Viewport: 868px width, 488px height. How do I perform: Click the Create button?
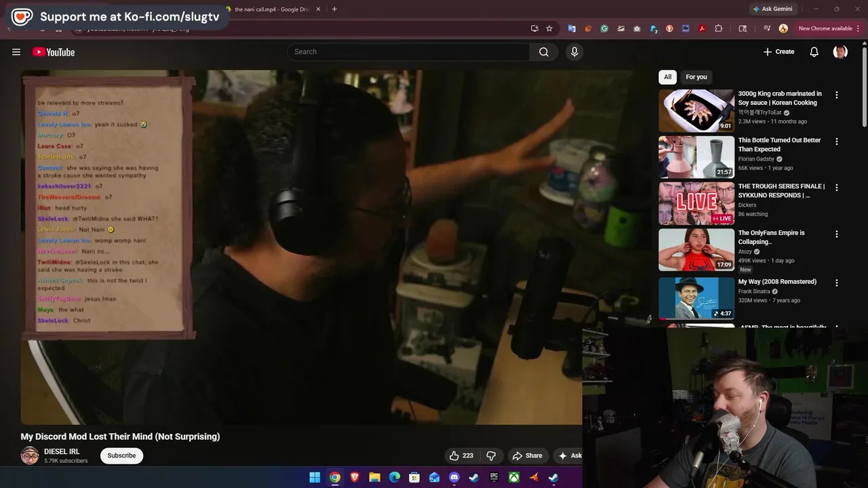778,52
